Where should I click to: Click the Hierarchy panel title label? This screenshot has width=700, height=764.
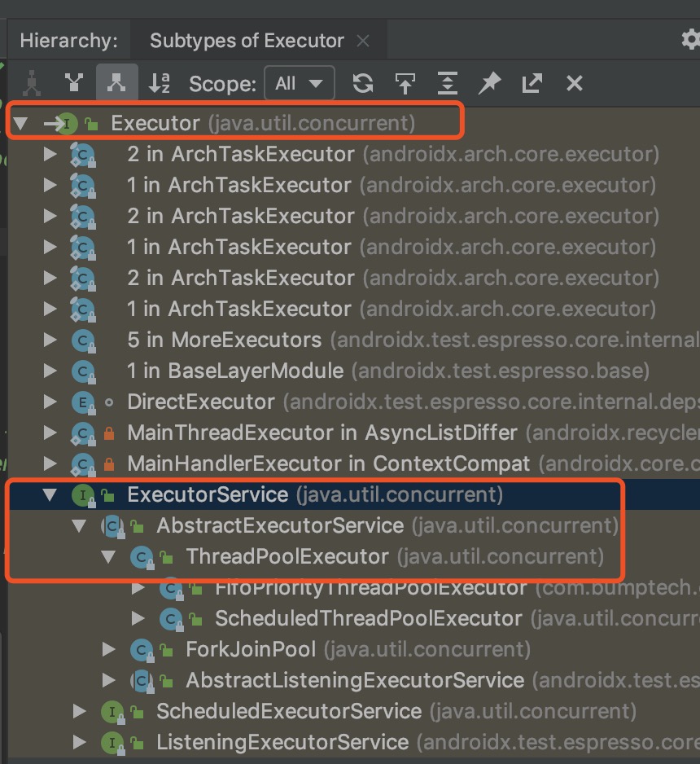coord(68,41)
